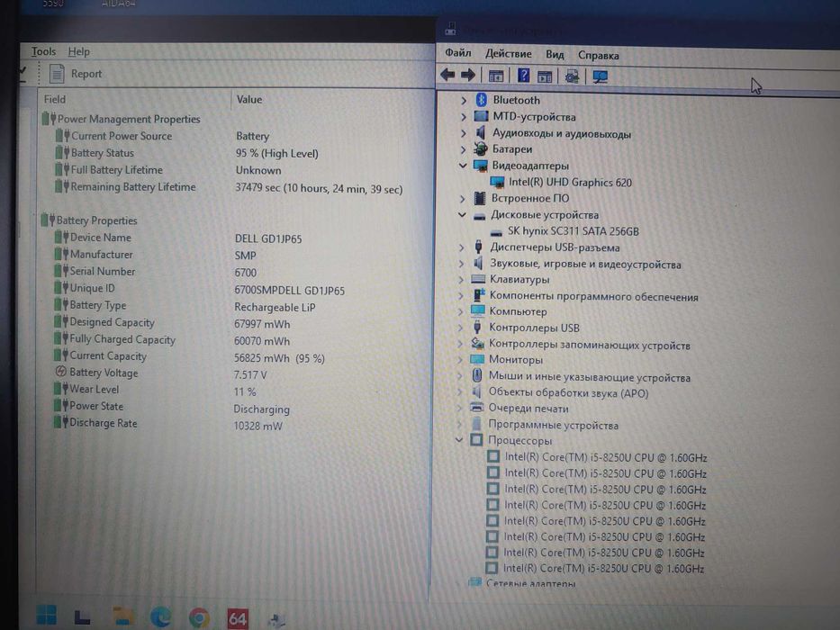840x630 pixels.
Task: Click the forward arrow in Device Manager toolbar
Action: pos(468,75)
